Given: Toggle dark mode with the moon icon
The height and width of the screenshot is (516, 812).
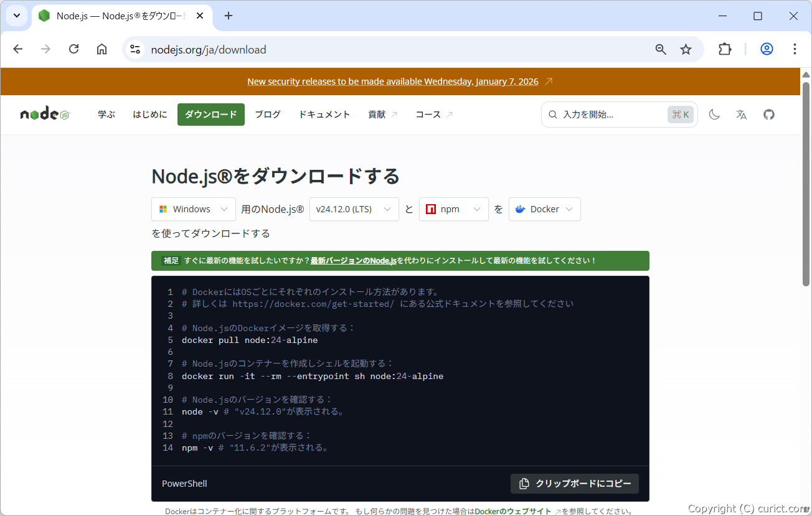Looking at the screenshot, I should (714, 115).
